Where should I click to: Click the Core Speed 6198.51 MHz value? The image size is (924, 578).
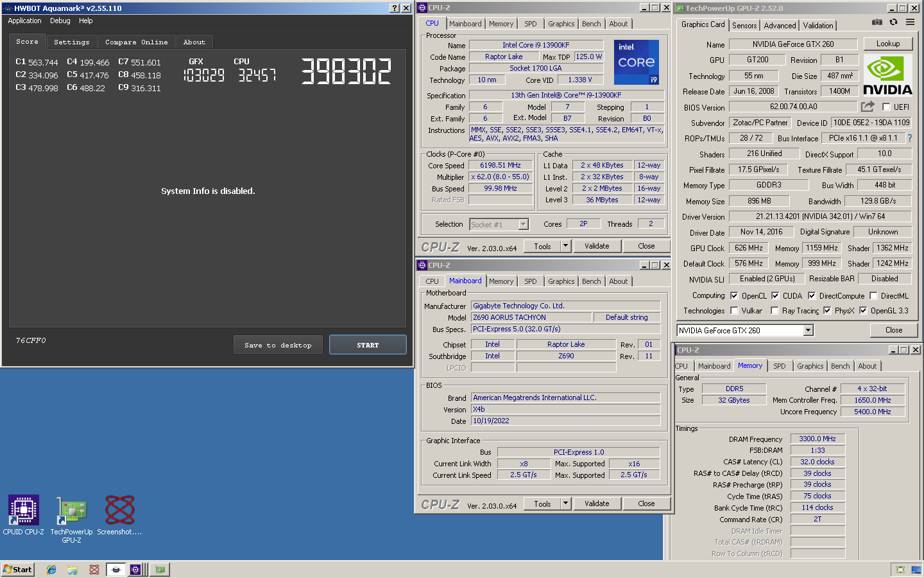coord(501,165)
